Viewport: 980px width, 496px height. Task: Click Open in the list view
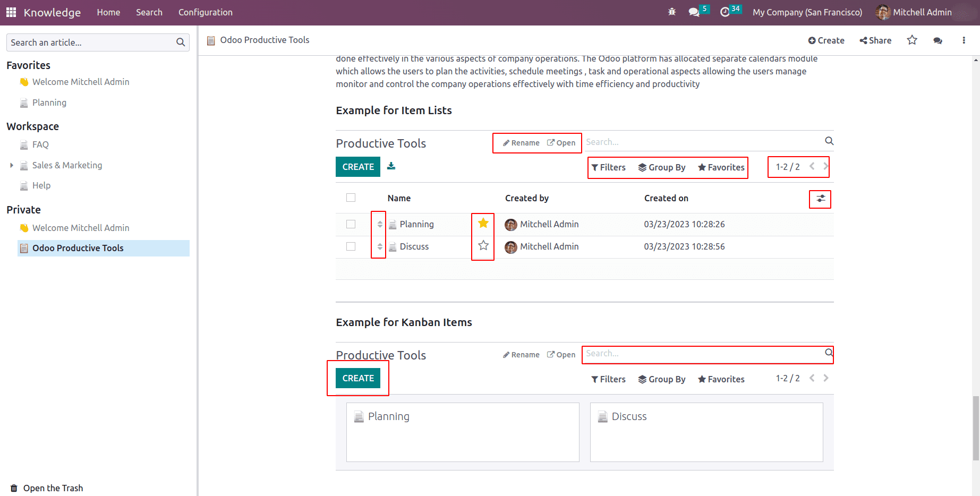(x=561, y=143)
